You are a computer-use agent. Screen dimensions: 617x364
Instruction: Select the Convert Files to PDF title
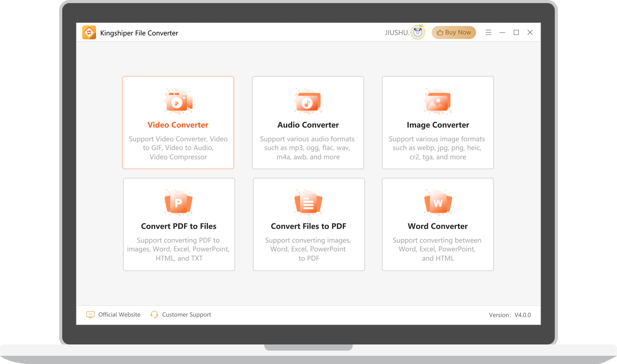coord(308,226)
